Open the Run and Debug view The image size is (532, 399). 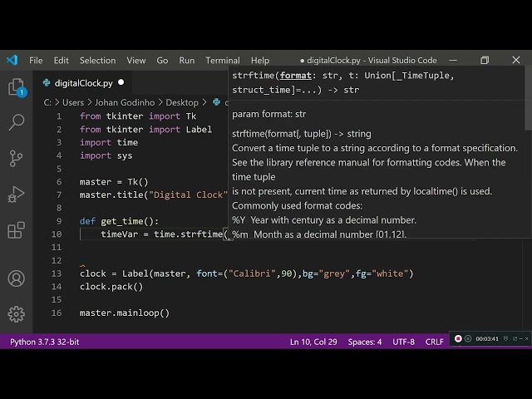[x=17, y=195]
